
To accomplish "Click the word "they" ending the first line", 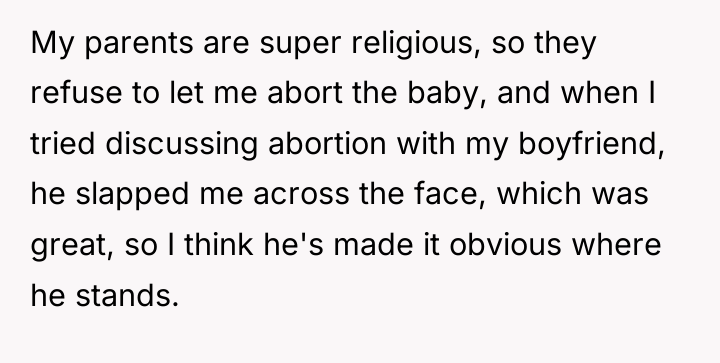I will [x=565, y=45].
